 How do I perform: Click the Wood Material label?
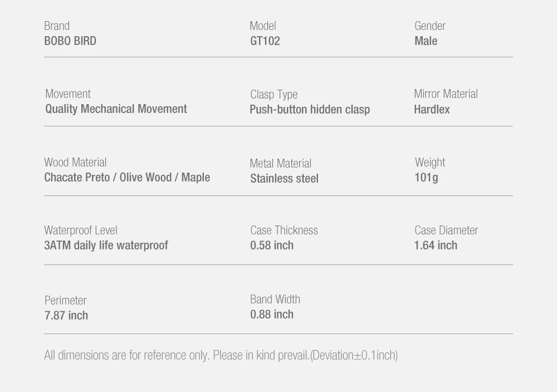[75, 163]
